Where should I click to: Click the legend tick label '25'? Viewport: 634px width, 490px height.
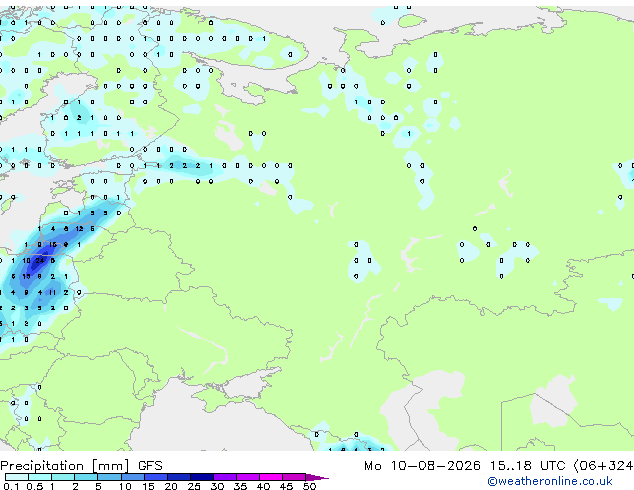194,486
